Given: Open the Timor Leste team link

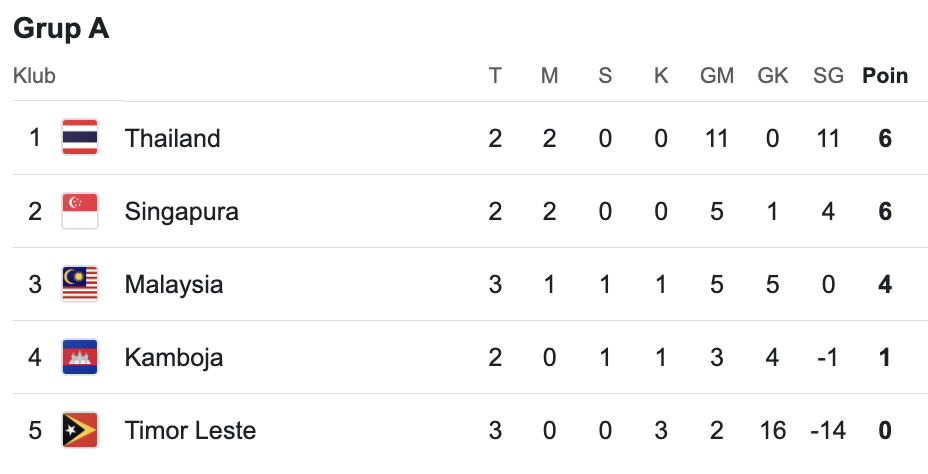Looking at the screenshot, I should (191, 430).
